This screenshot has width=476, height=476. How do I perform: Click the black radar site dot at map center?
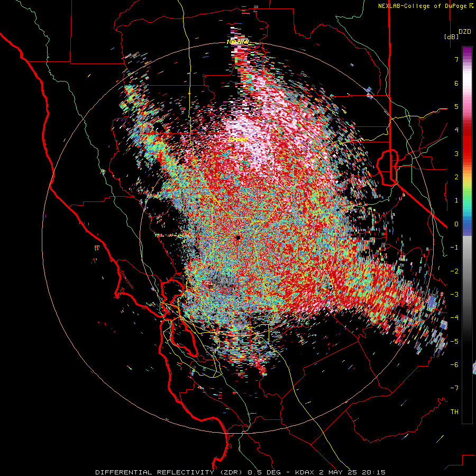pyautogui.click(x=238, y=237)
